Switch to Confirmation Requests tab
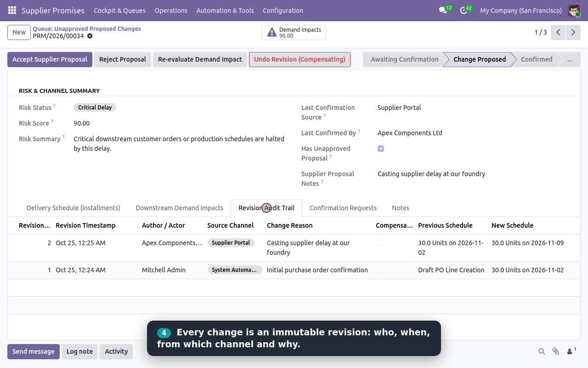This screenshot has width=588, height=368. point(343,208)
